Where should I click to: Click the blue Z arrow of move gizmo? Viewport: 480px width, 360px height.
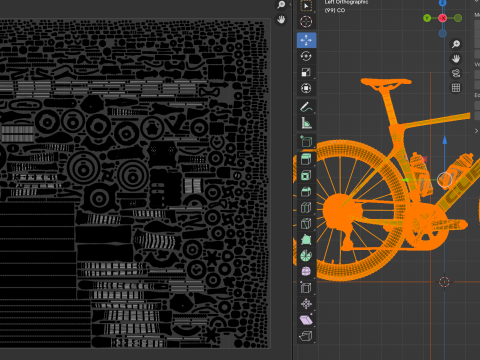pos(445,140)
